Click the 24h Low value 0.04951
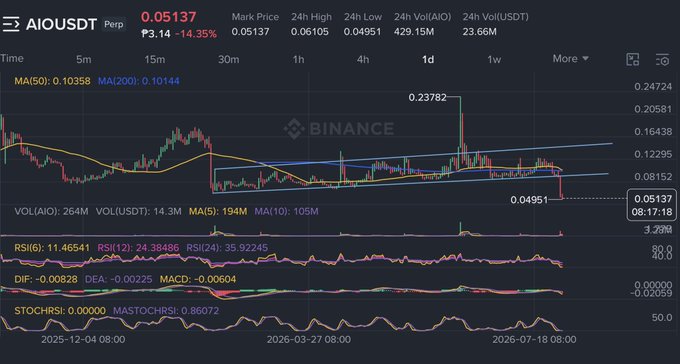Viewport: 680px width, 364px height. click(363, 32)
